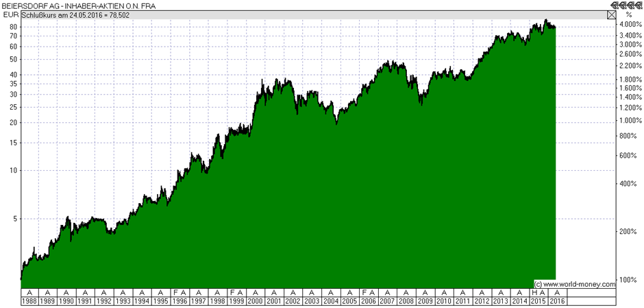Click the Schlußkurs am 24.05.2016 price text
644x308 pixels.
pyautogui.click(x=75, y=15)
